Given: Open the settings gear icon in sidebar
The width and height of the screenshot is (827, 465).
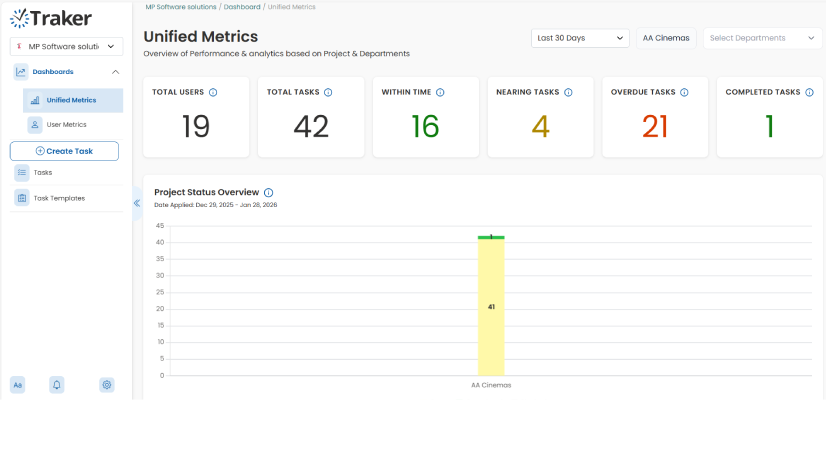Looking at the screenshot, I should pos(107,385).
